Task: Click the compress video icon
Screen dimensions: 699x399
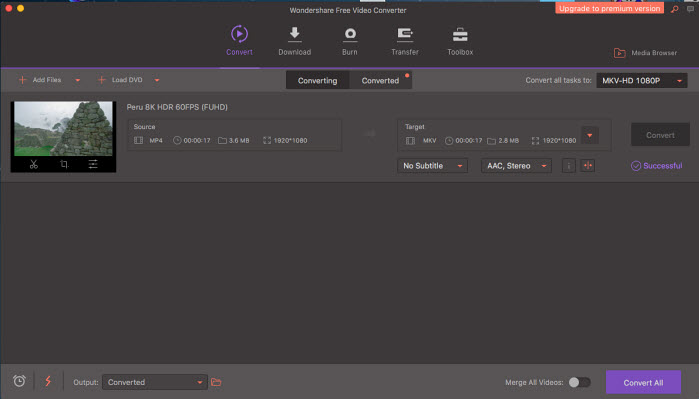Action: pos(588,166)
